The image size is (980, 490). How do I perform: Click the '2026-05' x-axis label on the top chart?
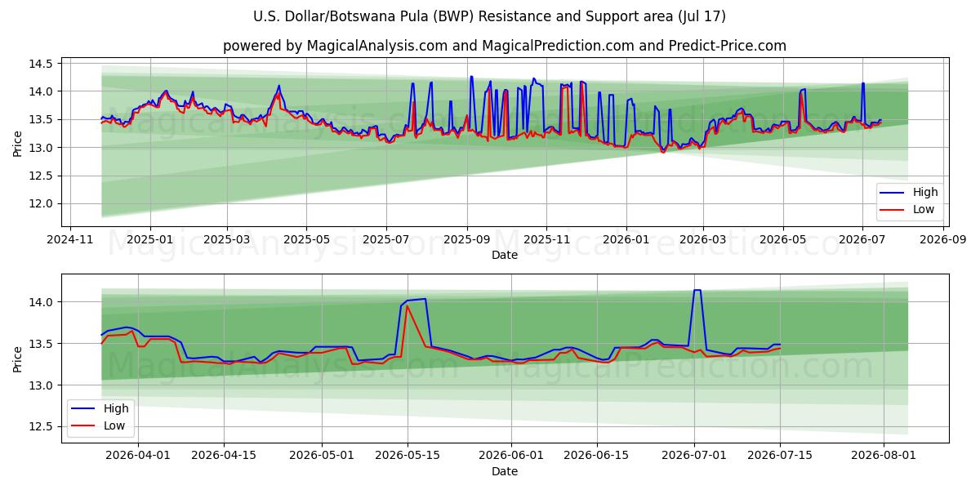click(x=783, y=241)
